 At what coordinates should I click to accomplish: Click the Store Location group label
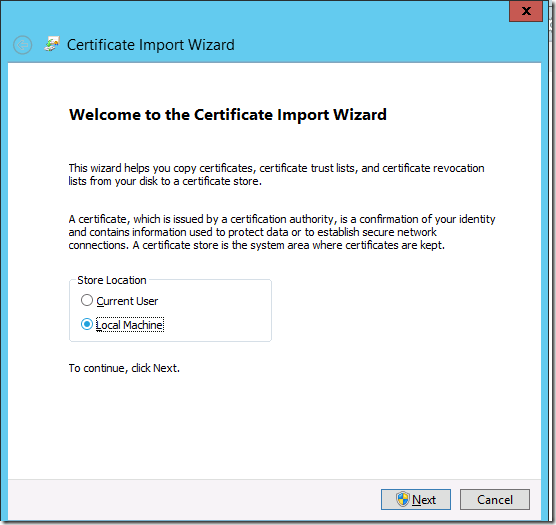(112, 280)
